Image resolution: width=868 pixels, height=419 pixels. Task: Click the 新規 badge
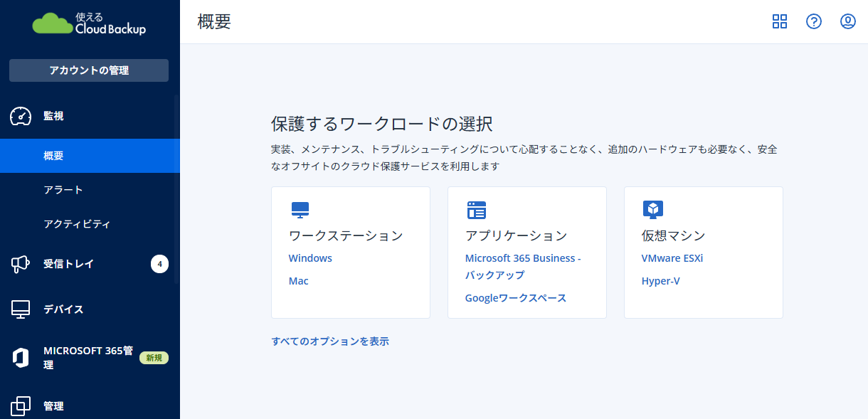tap(154, 358)
